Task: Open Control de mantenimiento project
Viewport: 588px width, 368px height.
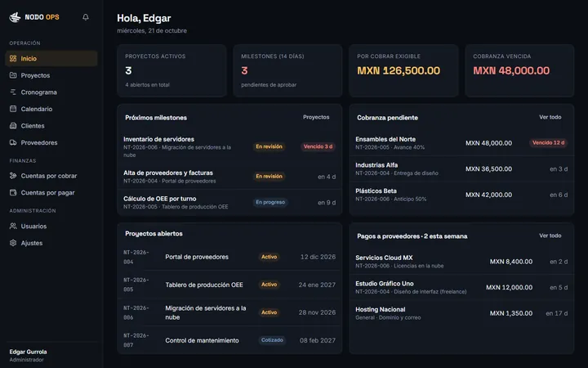Action: (x=229, y=340)
